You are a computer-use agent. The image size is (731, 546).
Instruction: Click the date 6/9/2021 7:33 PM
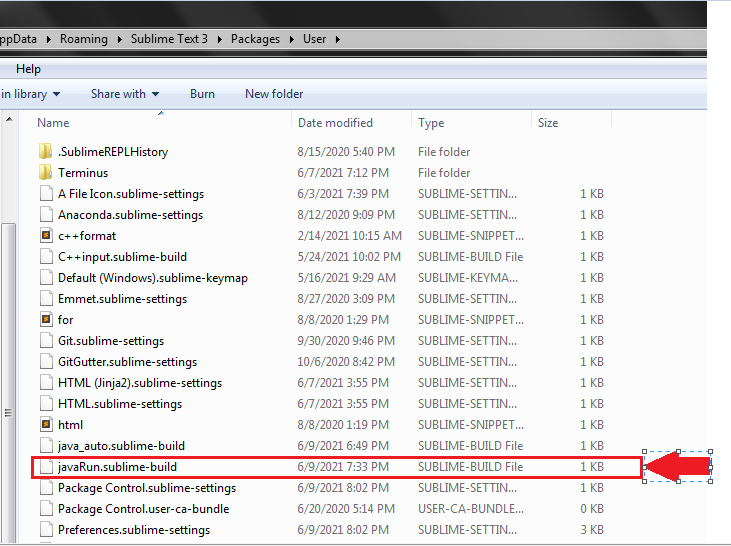(x=343, y=467)
